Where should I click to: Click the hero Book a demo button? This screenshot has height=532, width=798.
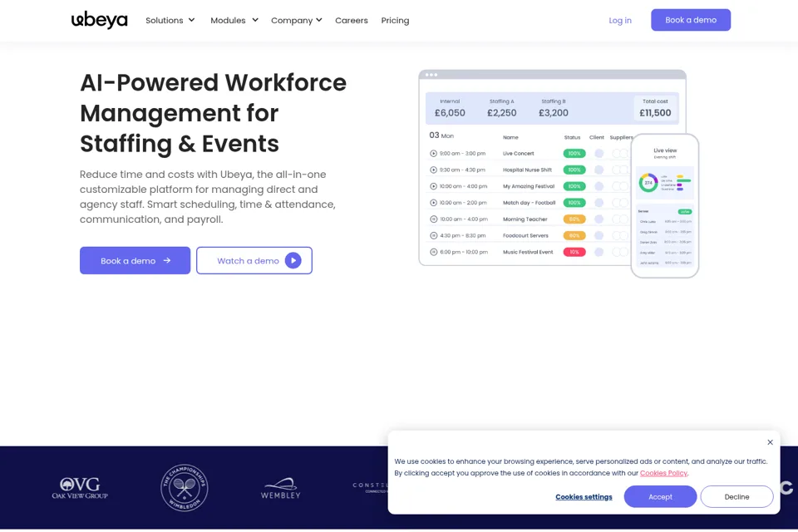[x=135, y=261]
